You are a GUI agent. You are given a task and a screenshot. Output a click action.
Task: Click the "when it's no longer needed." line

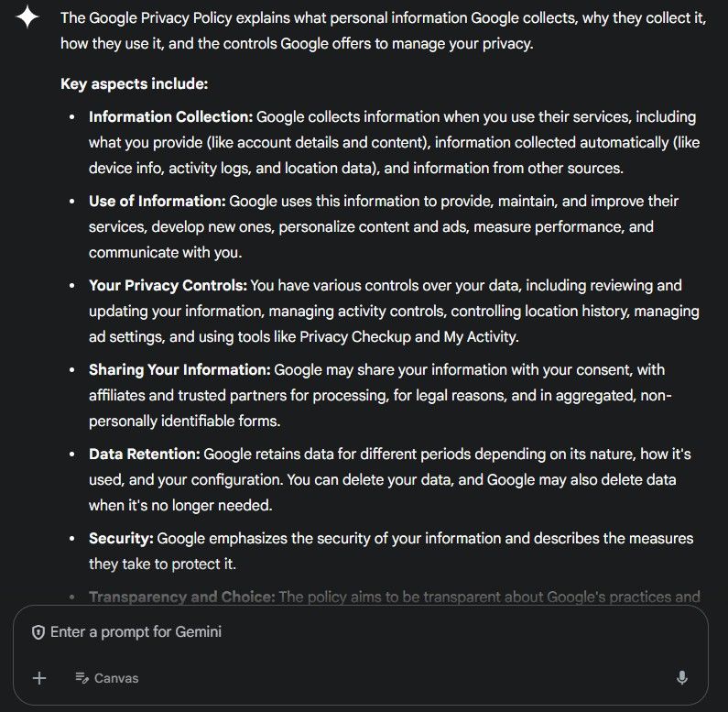[x=180, y=505]
